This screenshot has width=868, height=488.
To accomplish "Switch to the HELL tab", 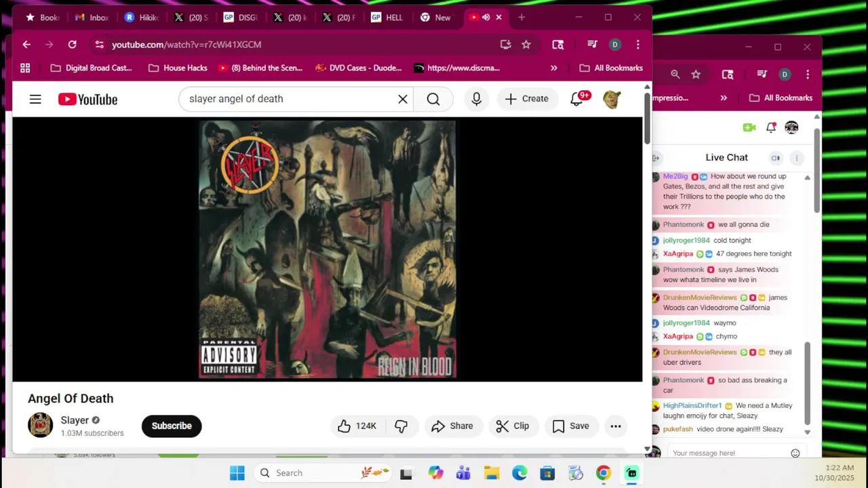I will [388, 18].
